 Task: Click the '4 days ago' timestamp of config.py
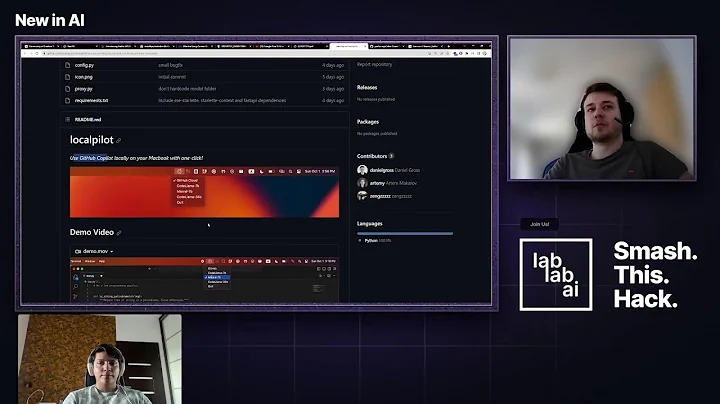pyautogui.click(x=333, y=65)
